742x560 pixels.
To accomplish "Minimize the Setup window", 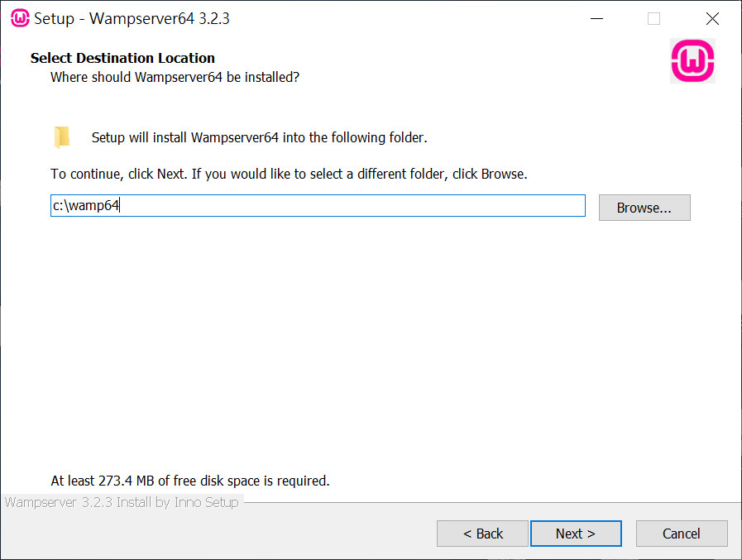I will 596,18.
